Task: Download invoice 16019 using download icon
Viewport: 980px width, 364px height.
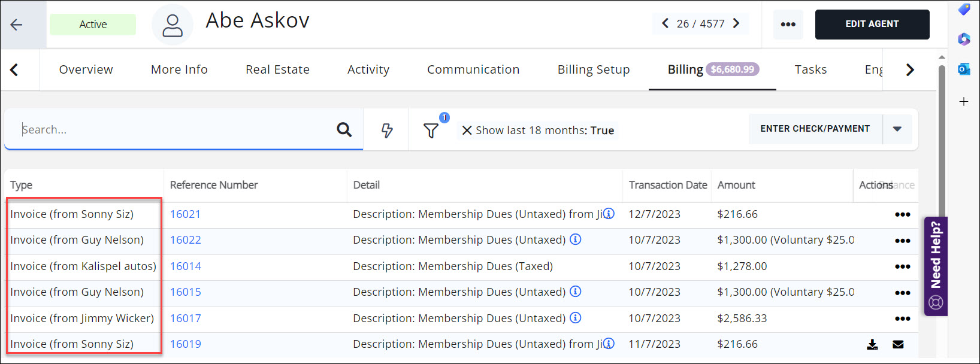Action: (x=872, y=344)
